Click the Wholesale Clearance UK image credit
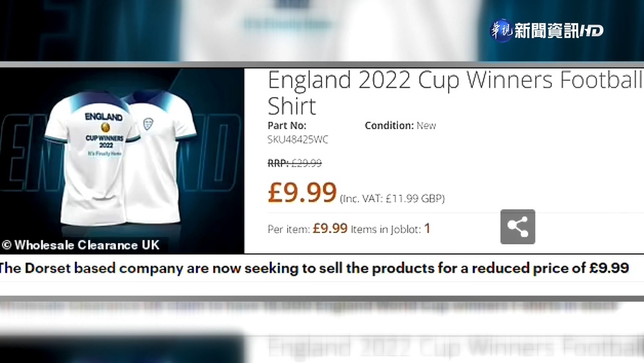The height and width of the screenshot is (363, 644). 79,245
